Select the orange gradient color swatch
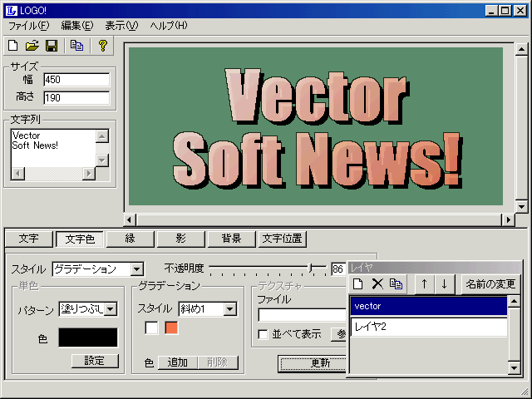 [x=171, y=328]
